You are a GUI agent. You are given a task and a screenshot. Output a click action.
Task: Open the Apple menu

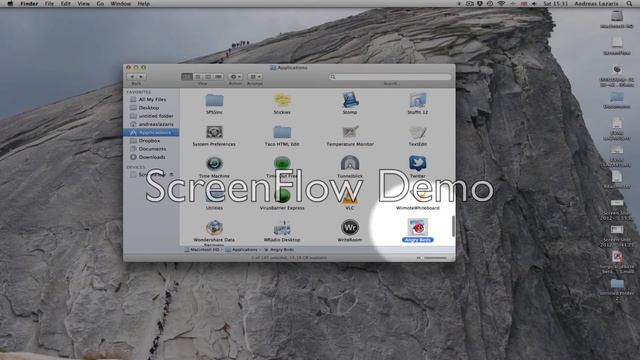pos(11,4)
